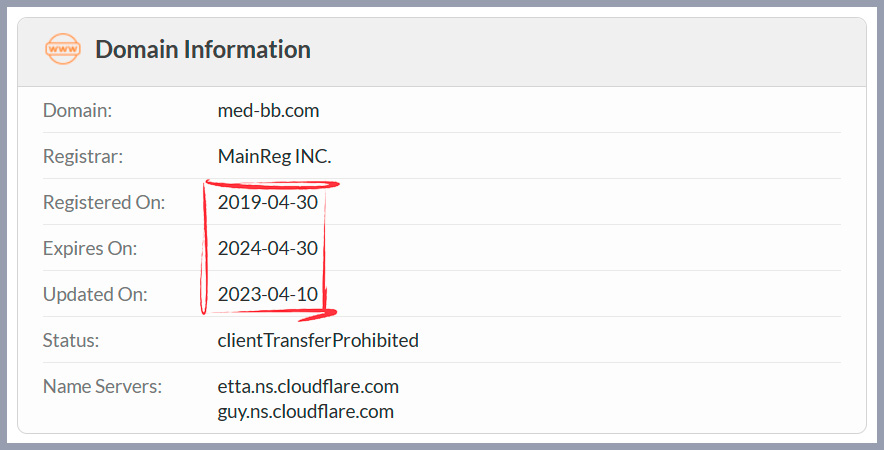Click the Updated On: label
884x450 pixels.
[x=95, y=294]
